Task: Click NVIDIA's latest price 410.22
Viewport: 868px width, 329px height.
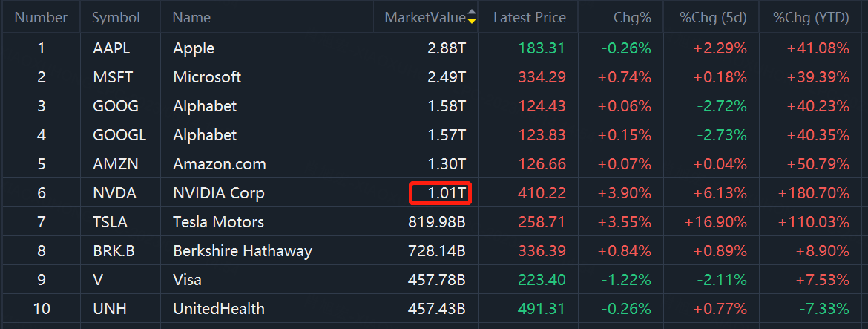Action: (542, 193)
